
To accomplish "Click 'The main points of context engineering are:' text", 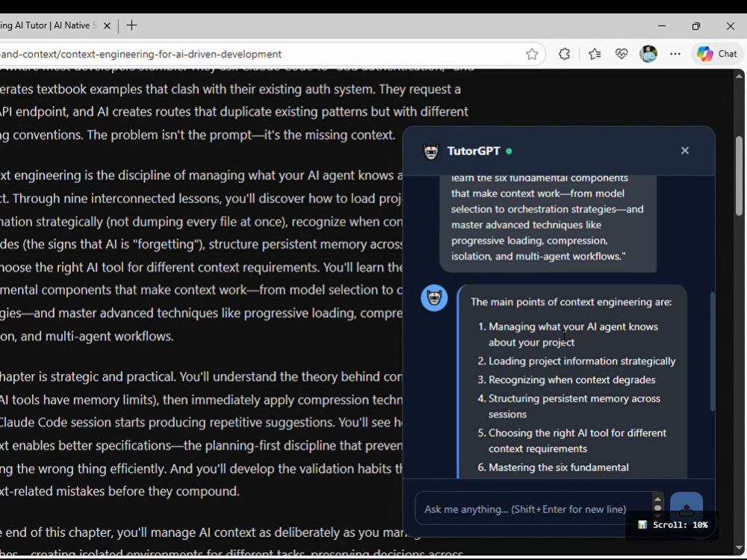I will click(x=571, y=302).
